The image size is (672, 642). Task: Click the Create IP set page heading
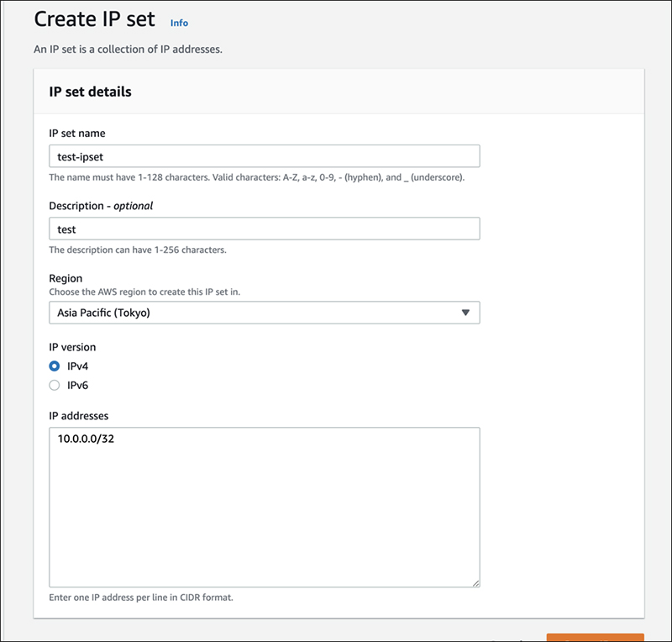pos(97,20)
